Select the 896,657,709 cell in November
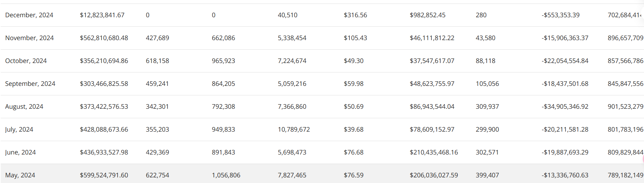Viewport: 644px width, 183px height. (x=625, y=38)
